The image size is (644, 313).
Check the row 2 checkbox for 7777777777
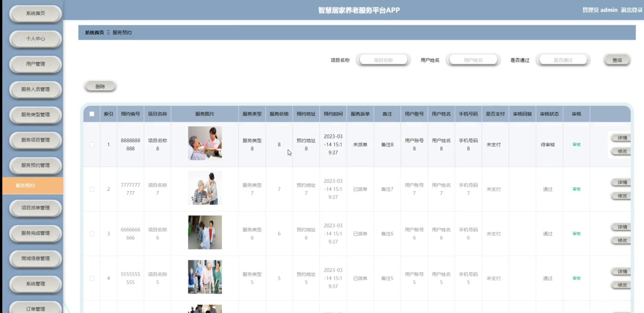click(92, 189)
